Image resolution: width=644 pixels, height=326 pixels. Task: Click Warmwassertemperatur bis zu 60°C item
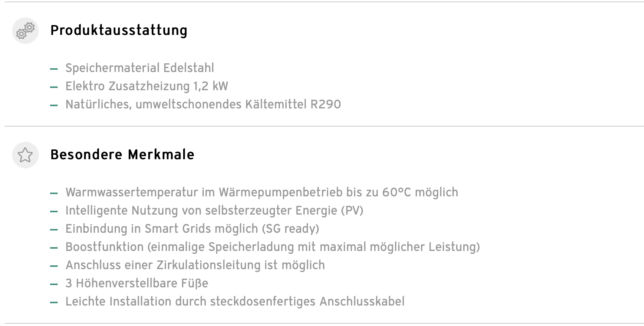(262, 192)
